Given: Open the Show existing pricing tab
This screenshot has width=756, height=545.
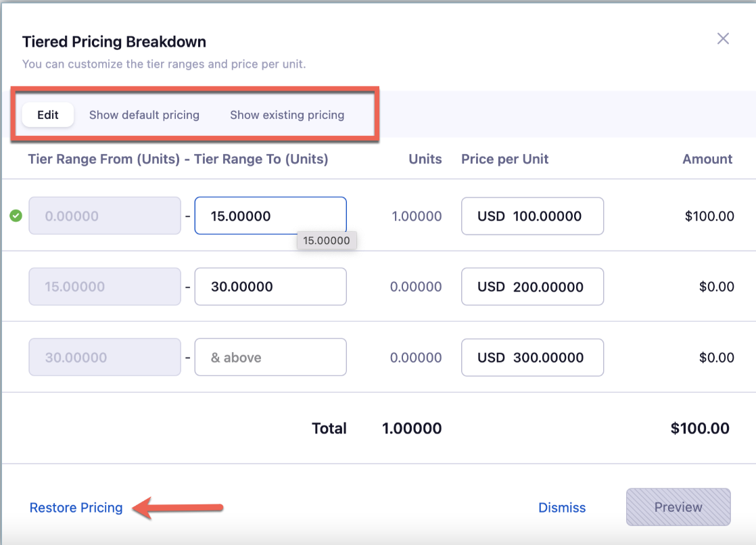Looking at the screenshot, I should point(287,115).
